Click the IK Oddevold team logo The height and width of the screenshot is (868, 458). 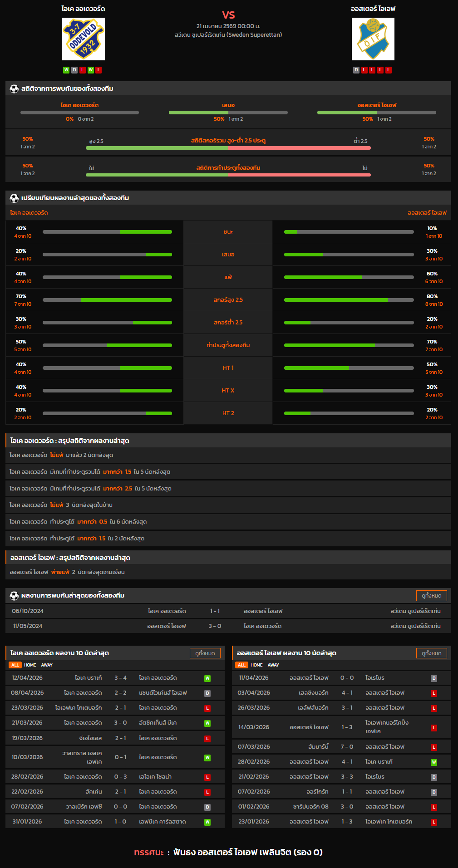84,39
